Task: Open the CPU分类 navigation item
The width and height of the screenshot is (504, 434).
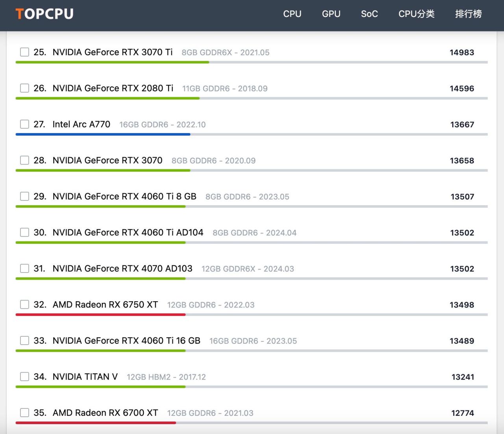Action: click(x=416, y=14)
